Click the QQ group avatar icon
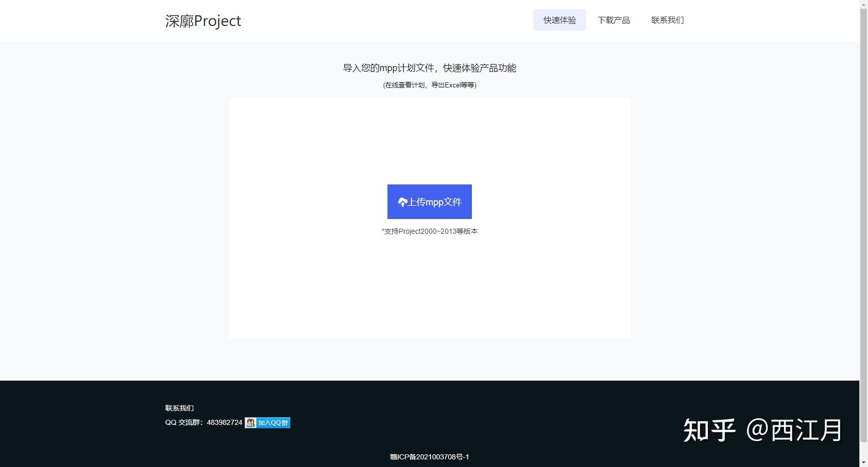868x467 pixels. 251,423
